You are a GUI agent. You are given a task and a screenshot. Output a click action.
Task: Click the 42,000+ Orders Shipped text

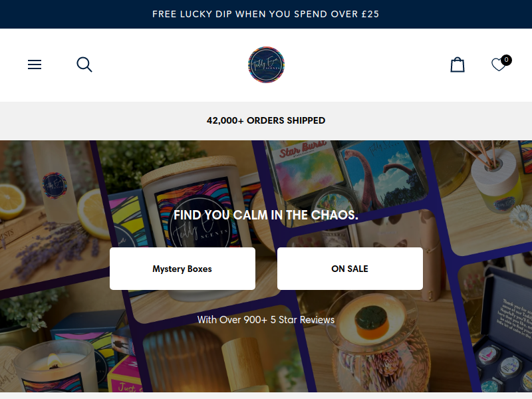pyautogui.click(x=266, y=120)
